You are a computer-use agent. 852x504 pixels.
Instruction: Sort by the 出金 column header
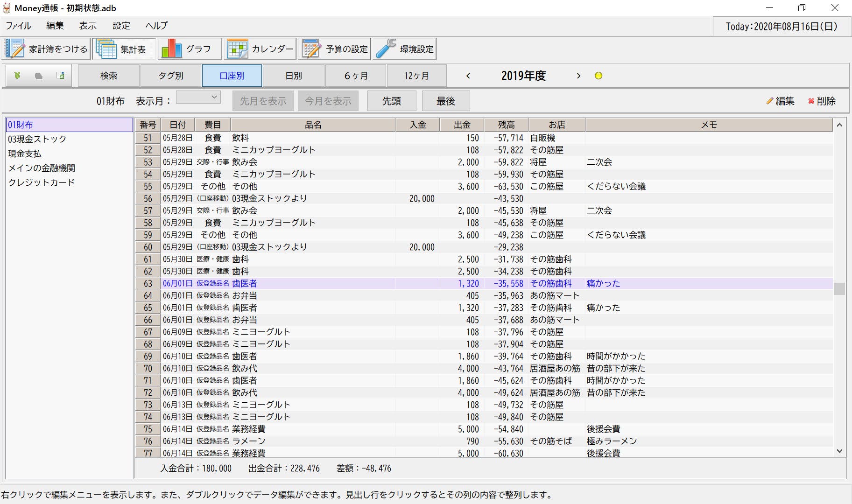coord(462,125)
